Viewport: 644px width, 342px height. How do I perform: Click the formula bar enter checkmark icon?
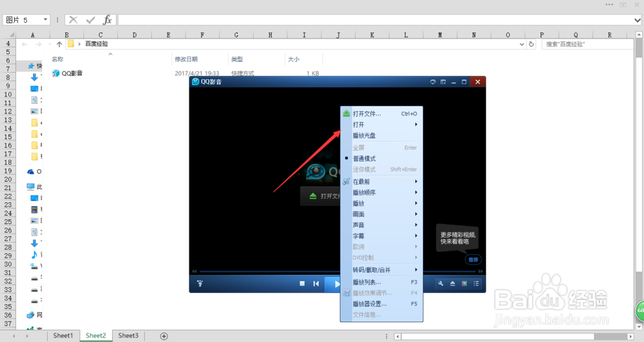[x=90, y=20]
